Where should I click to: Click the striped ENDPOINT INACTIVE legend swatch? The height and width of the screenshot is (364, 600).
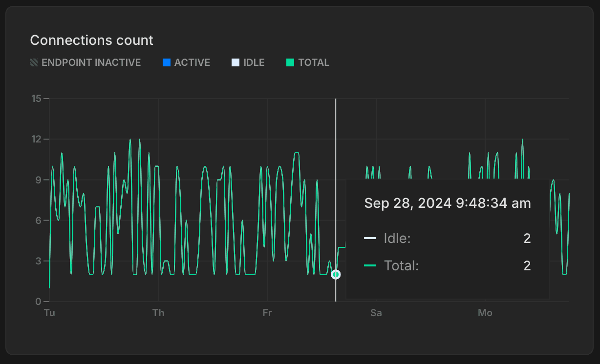[x=33, y=62]
